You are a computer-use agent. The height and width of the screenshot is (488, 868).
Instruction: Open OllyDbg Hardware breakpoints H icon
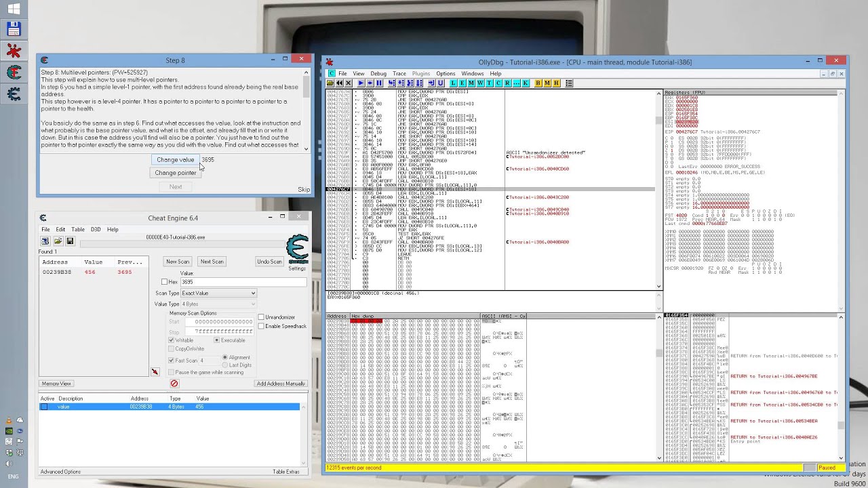[x=556, y=83]
